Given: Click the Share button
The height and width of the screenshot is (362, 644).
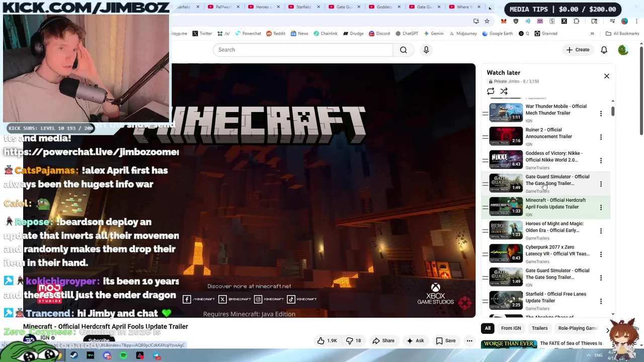Looking at the screenshot, I should click(x=383, y=340).
